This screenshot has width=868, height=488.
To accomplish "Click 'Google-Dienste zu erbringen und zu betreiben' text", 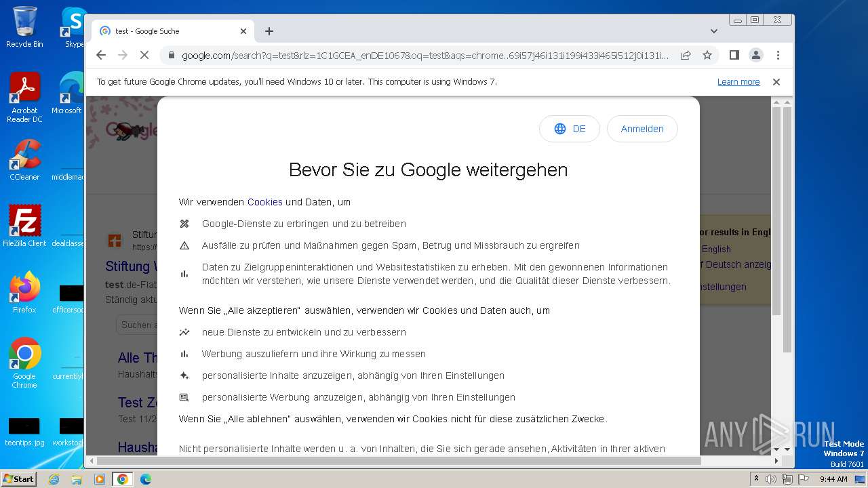I will point(304,224).
